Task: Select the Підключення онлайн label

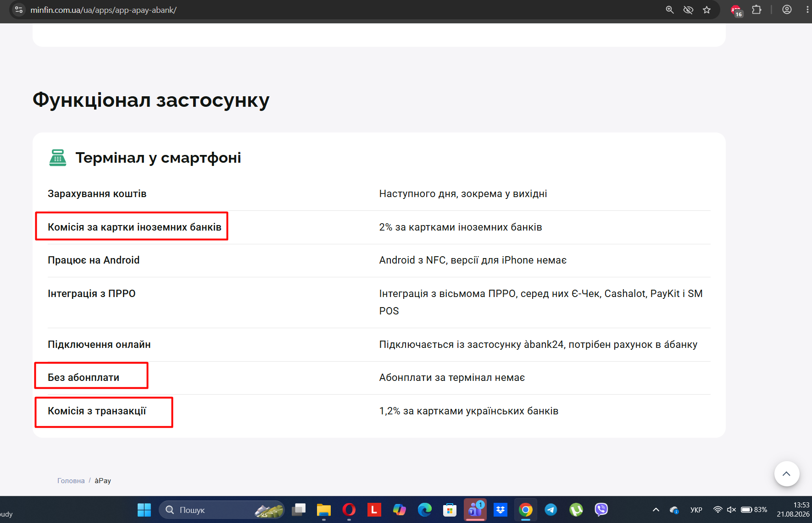Action: (x=99, y=345)
